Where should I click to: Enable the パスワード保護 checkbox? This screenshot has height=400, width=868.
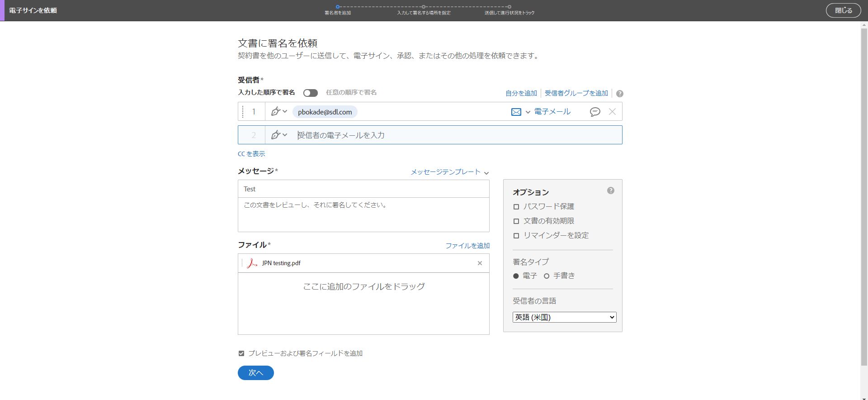pos(516,207)
